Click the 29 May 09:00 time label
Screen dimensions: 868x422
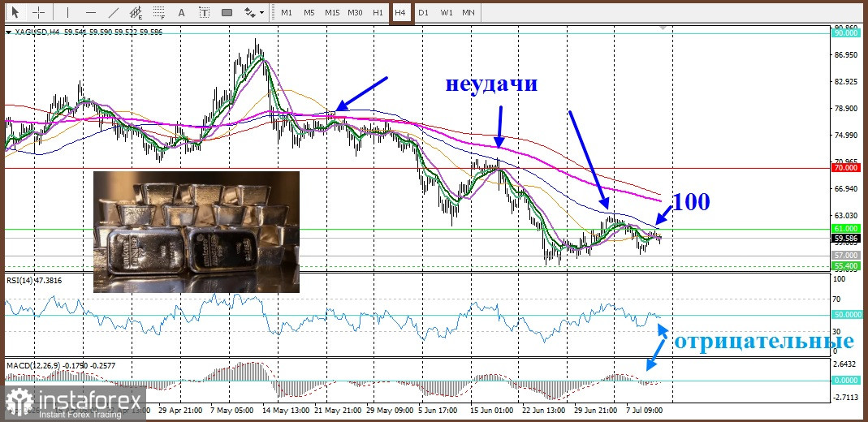click(389, 411)
